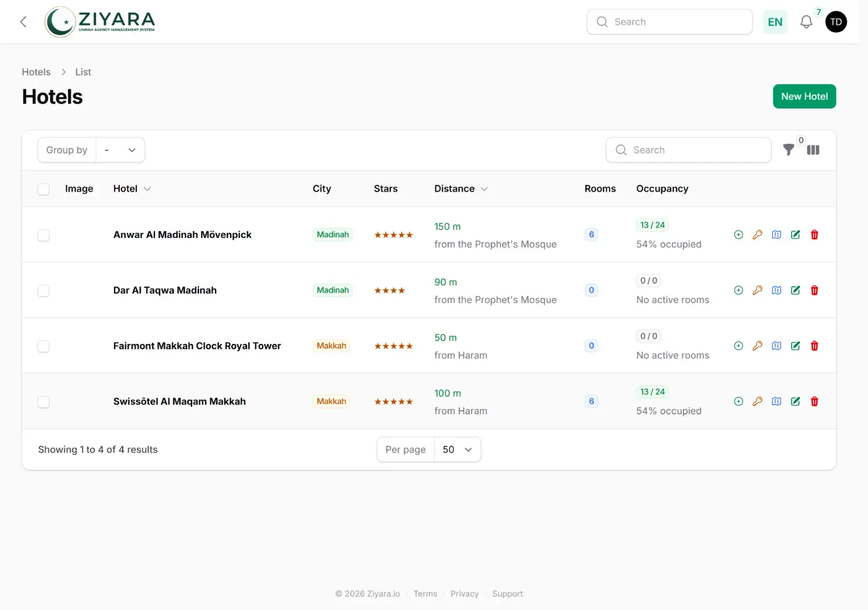Click the '90 m' distance value
868x610 pixels.
click(x=446, y=283)
